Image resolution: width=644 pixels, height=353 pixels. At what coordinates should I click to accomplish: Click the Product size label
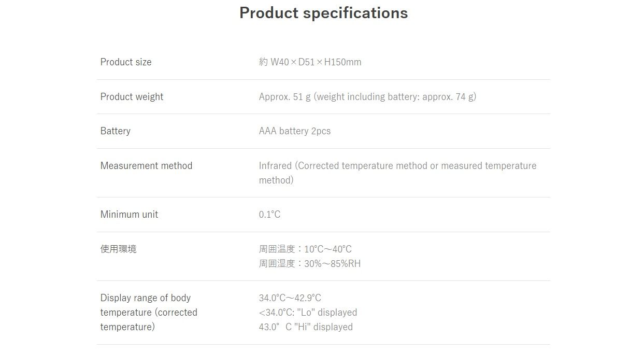coord(126,62)
